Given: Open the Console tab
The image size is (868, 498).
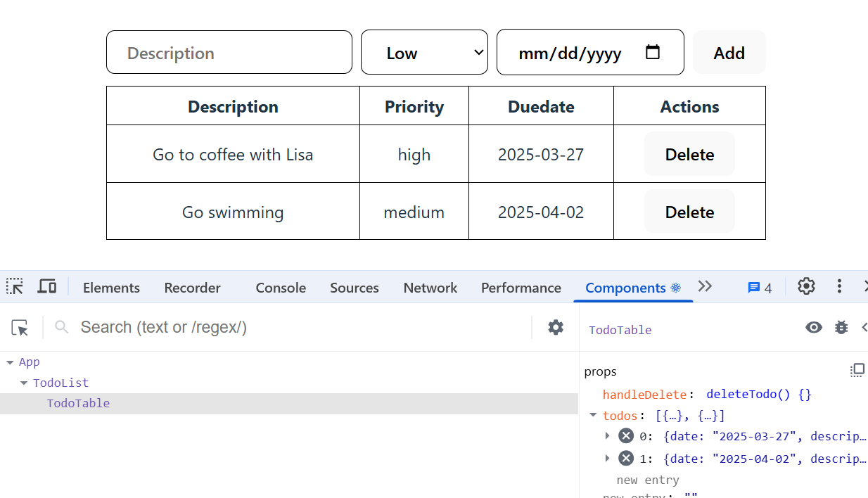Looking at the screenshot, I should pyautogui.click(x=281, y=288).
